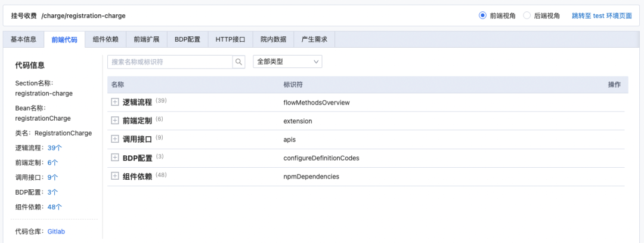Open the HTTP接口 tab

(230, 39)
